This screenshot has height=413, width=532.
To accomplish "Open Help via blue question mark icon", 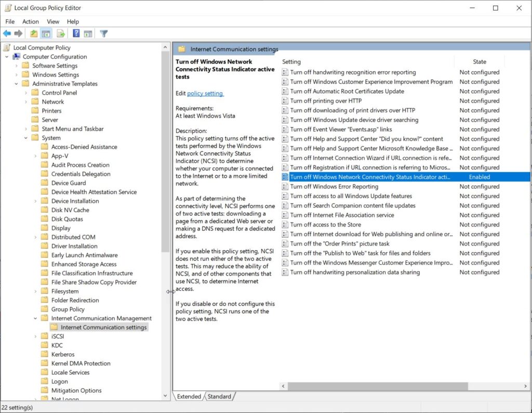I will tap(76, 34).
